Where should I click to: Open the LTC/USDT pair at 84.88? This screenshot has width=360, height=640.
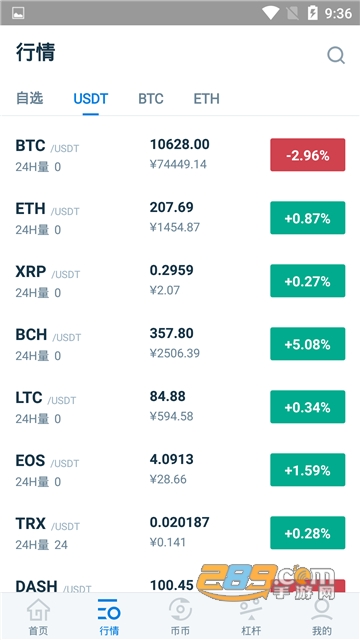pos(180,407)
